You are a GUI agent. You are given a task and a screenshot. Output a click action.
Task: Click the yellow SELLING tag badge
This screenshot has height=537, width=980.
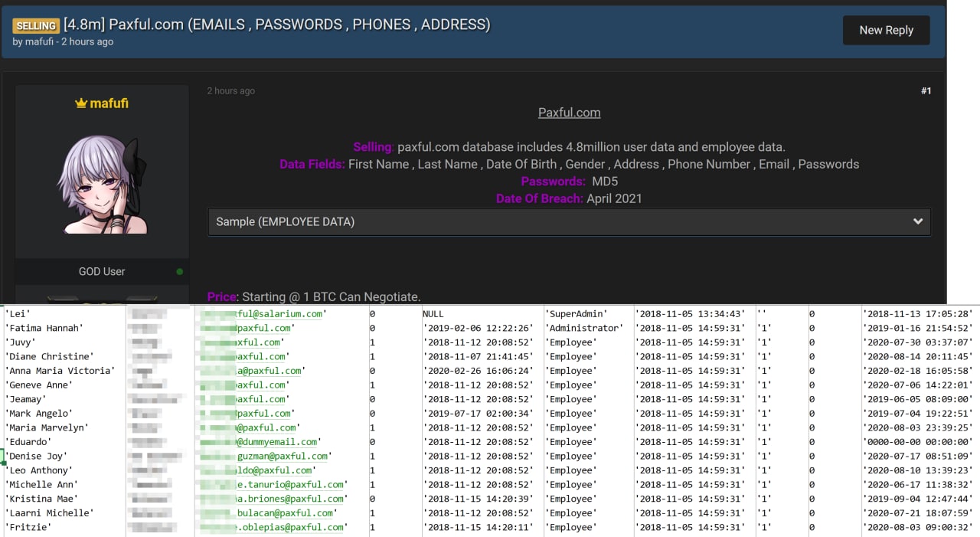click(35, 25)
